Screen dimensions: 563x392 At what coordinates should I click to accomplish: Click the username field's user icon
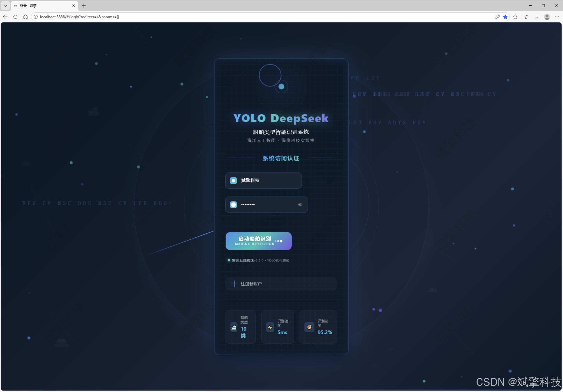click(233, 181)
